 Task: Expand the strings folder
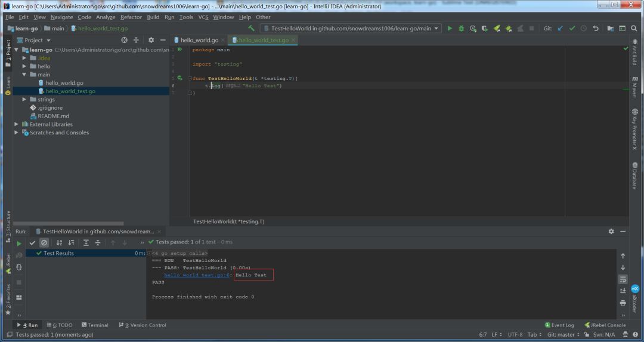(24, 100)
